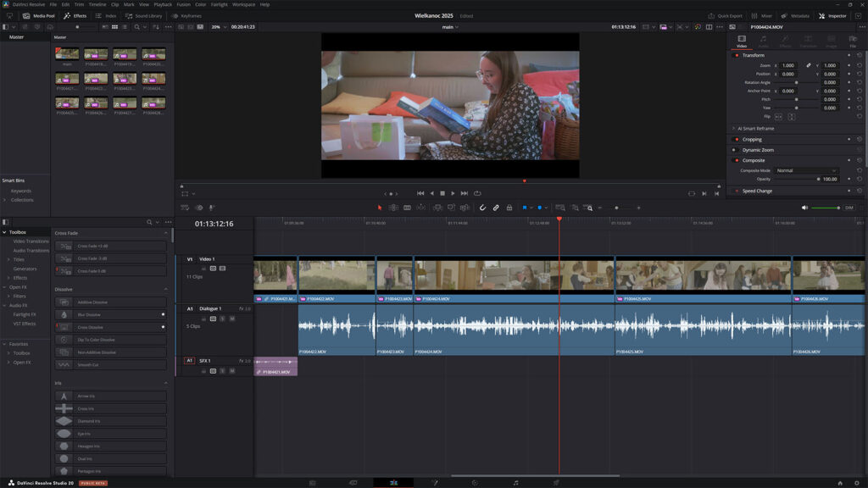The height and width of the screenshot is (488, 868).
Task: Mute the Dialogue 1 track (M)
Action: coord(232,319)
